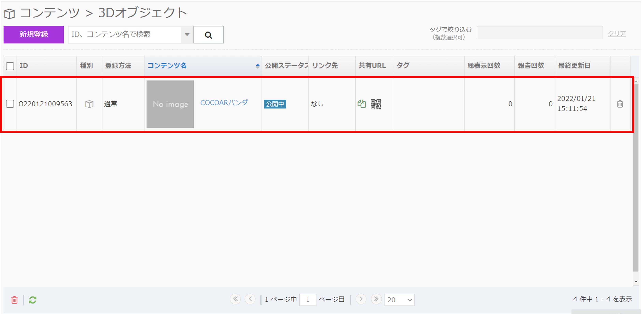Click the 新規登録 button
Viewport: 644px width, 314px height.
(x=34, y=35)
